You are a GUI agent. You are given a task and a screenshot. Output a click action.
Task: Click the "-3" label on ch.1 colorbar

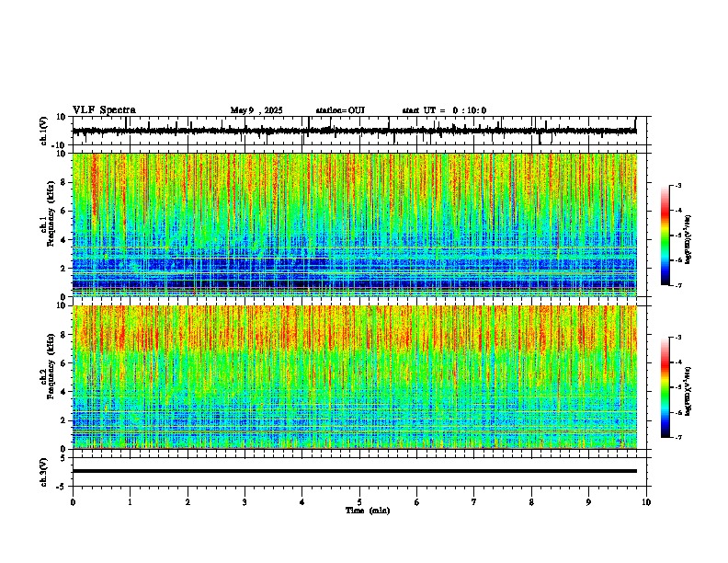click(x=678, y=186)
